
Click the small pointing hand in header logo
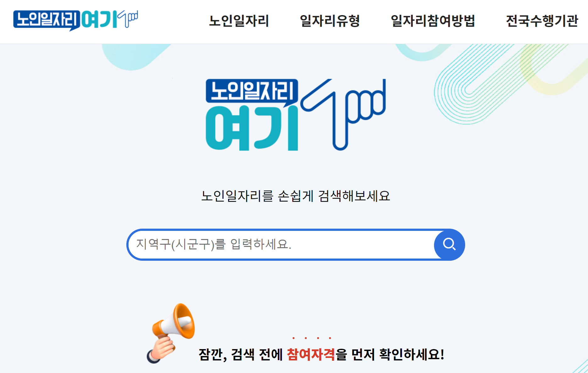(128, 19)
